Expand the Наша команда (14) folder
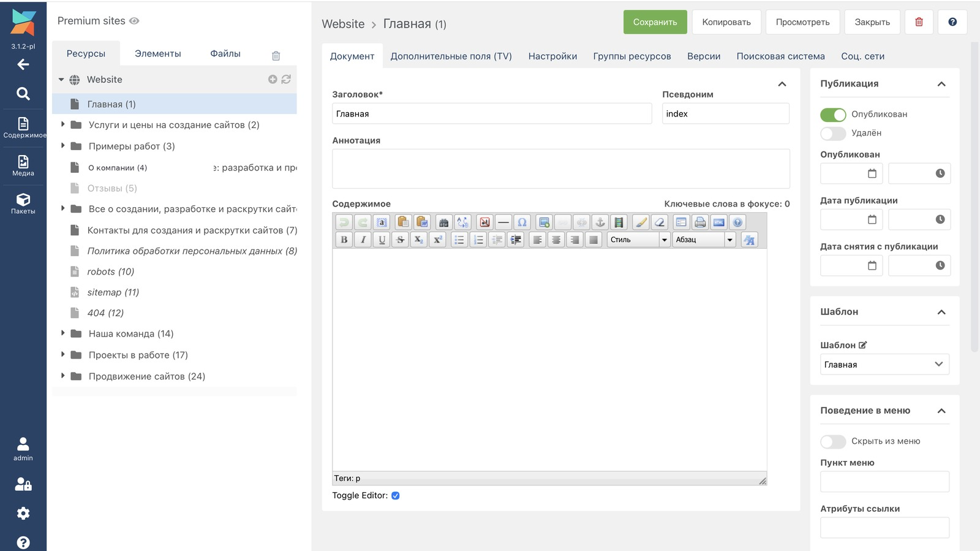The height and width of the screenshot is (551, 980). pyautogui.click(x=62, y=333)
